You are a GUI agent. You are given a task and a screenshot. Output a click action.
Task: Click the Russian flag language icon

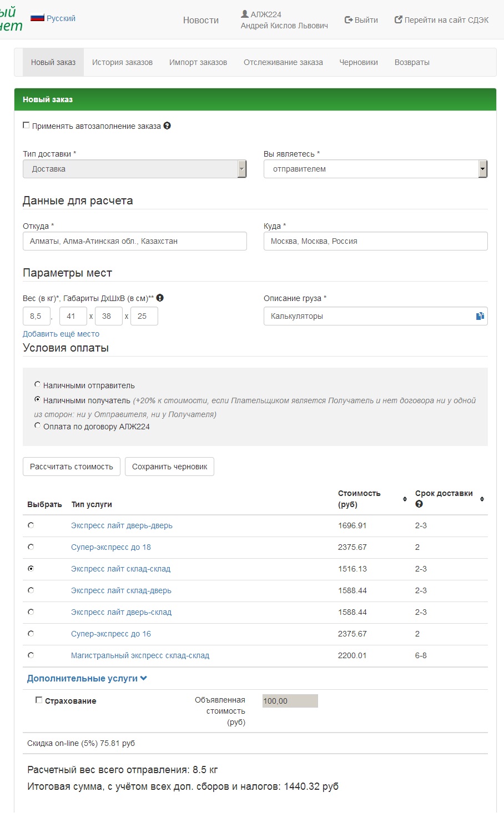click(x=37, y=18)
